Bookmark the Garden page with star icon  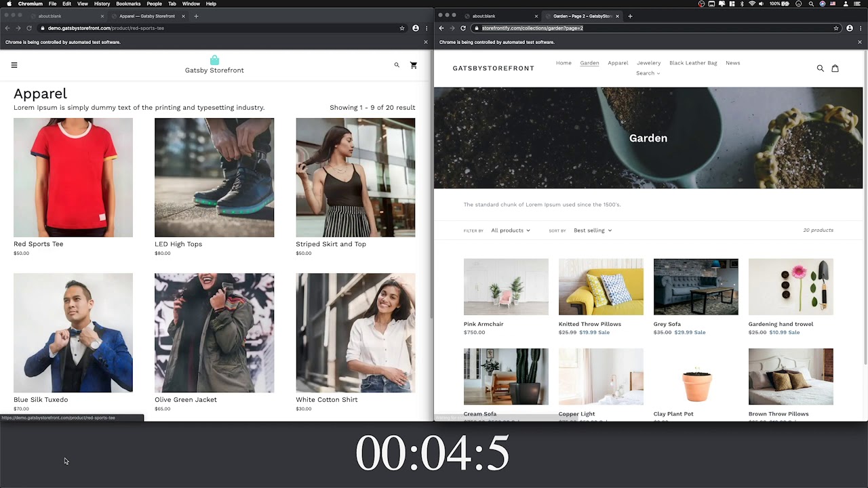836,28
